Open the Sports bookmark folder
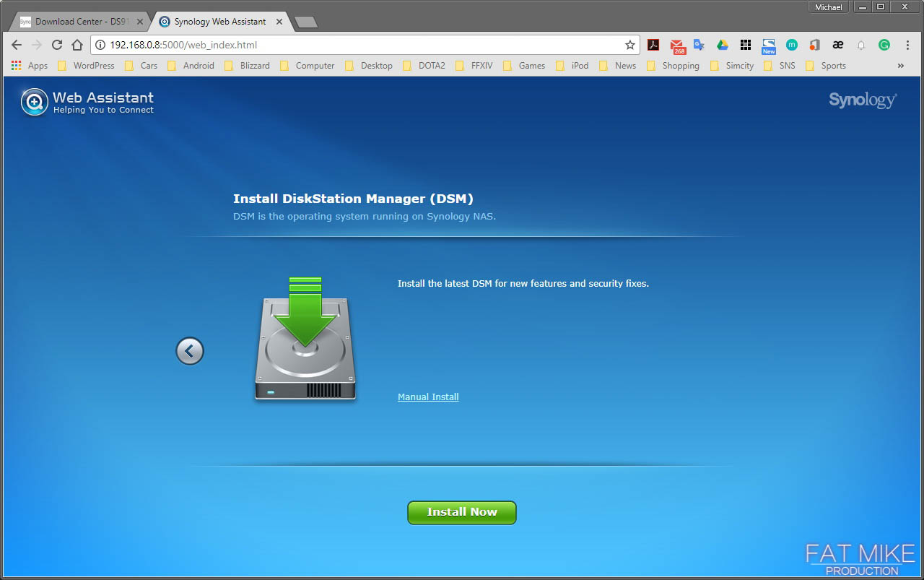Screen dimensions: 924x580 coord(825,66)
